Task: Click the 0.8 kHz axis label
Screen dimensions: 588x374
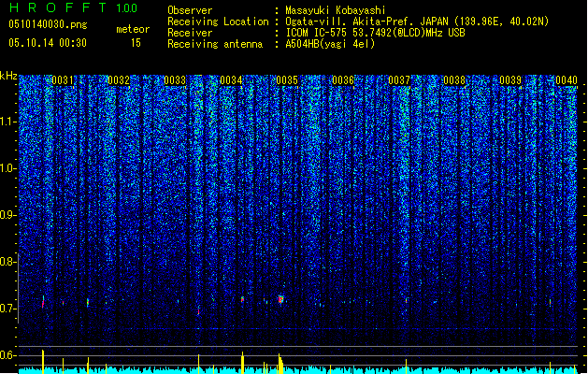Action: pos(7,262)
